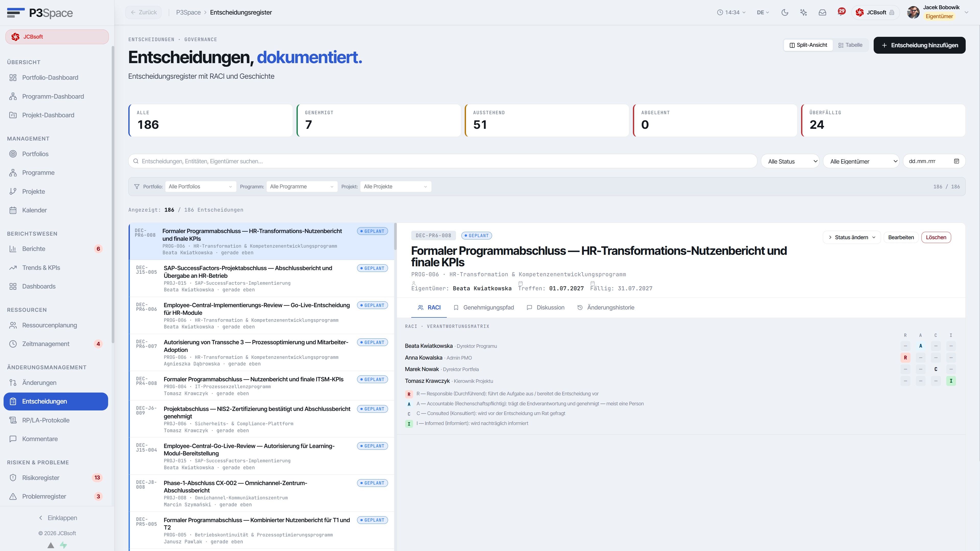Open the DE language dropdown
The image size is (980, 551).
click(763, 13)
